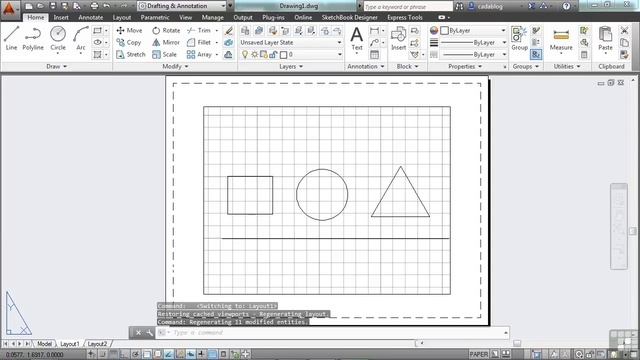The image size is (640, 360).
Task: Click the Open folder icon in quick access toolbar
Action: coord(40,6)
